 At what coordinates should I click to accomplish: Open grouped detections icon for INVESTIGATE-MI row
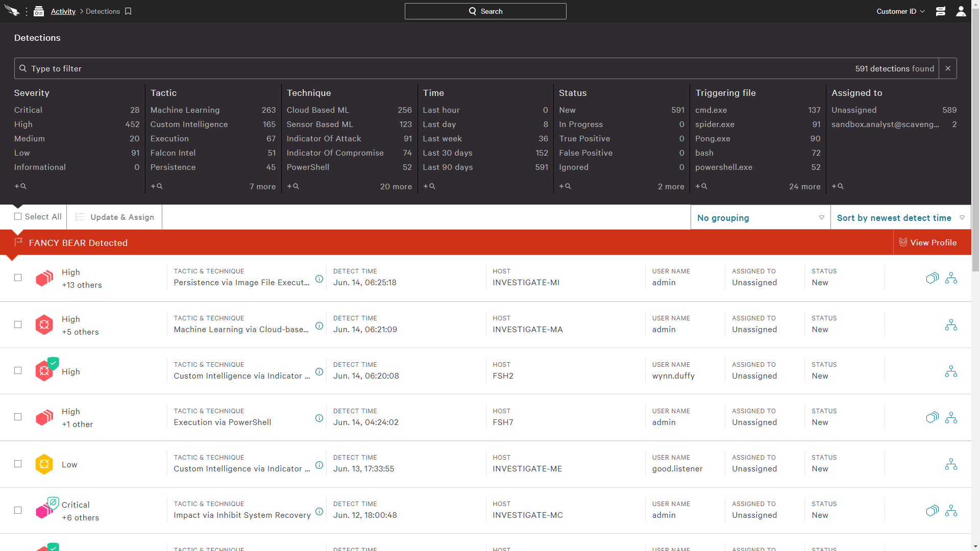coord(933,278)
